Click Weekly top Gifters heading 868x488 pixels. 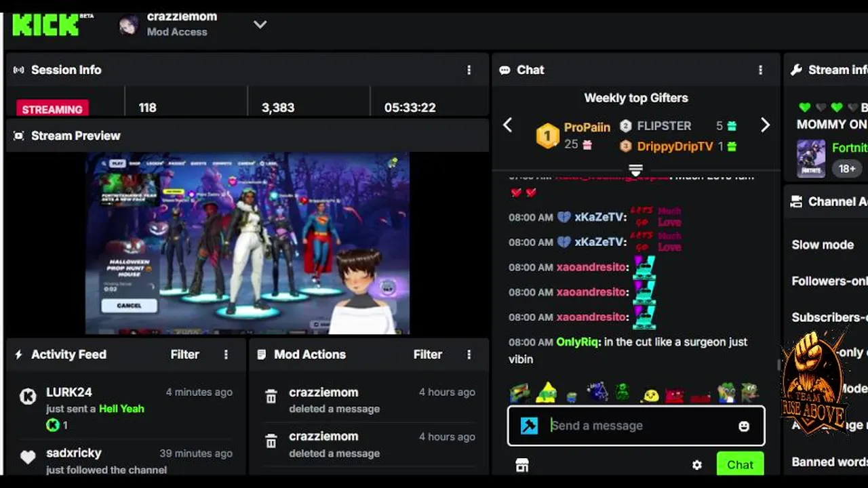click(636, 98)
